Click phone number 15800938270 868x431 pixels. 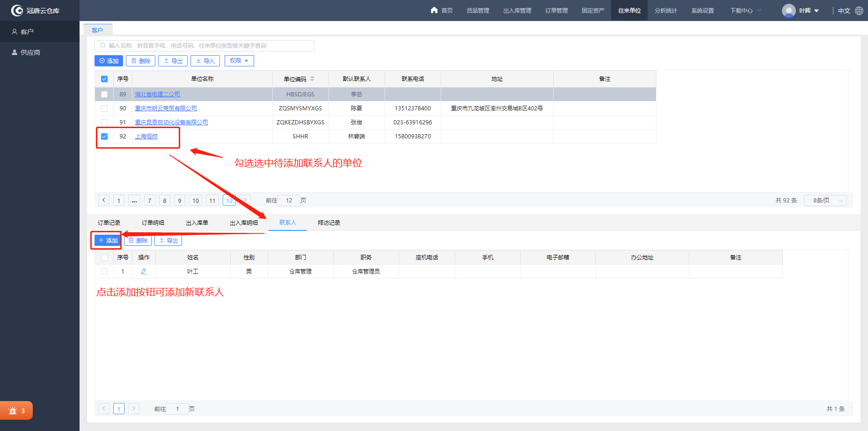(x=413, y=136)
